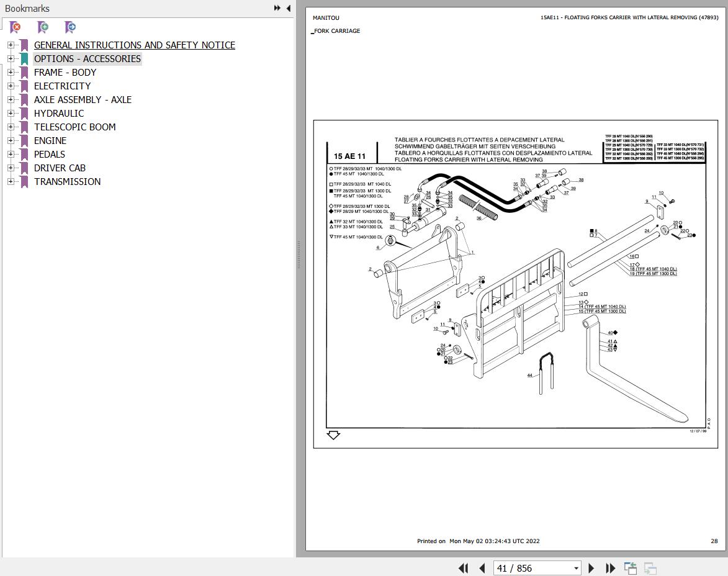Select the DRIVER CAB bookmark
Viewport: 728px width, 576px height.
tap(60, 168)
